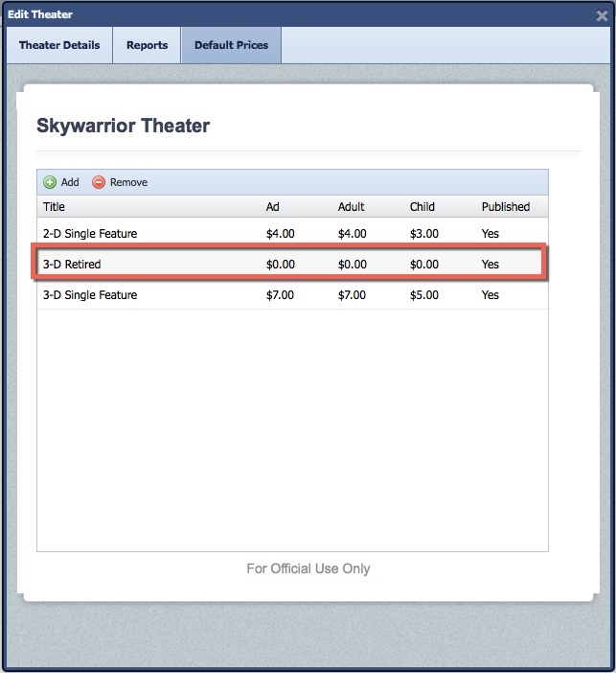Open the Reports tab
This screenshot has height=673, width=616.
point(147,45)
